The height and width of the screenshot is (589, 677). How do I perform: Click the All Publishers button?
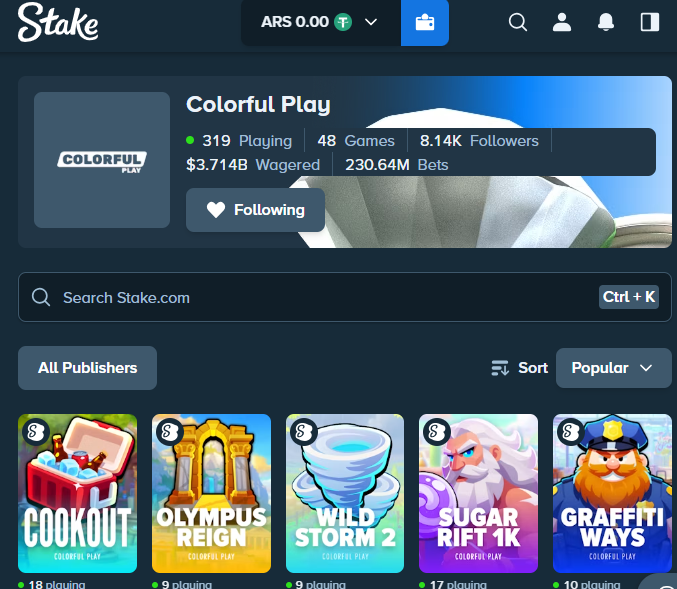(x=87, y=368)
